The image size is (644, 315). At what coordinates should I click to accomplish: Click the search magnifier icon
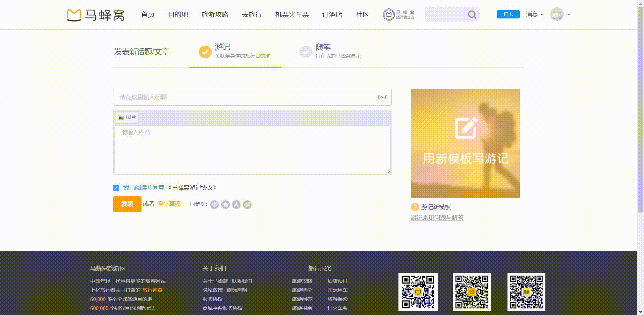pos(472,15)
